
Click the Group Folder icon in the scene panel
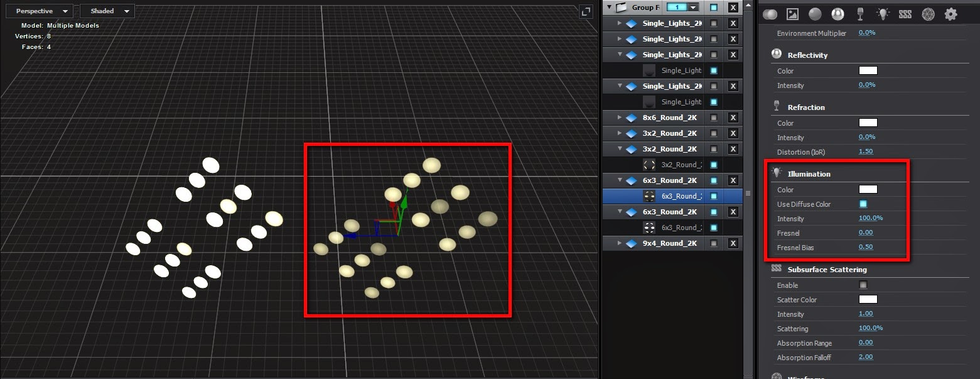coord(620,8)
